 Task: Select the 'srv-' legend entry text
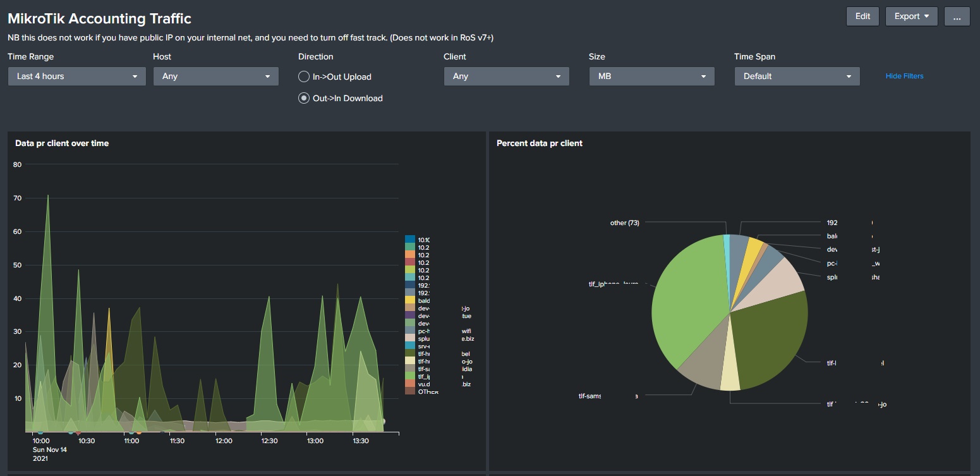[x=424, y=346]
